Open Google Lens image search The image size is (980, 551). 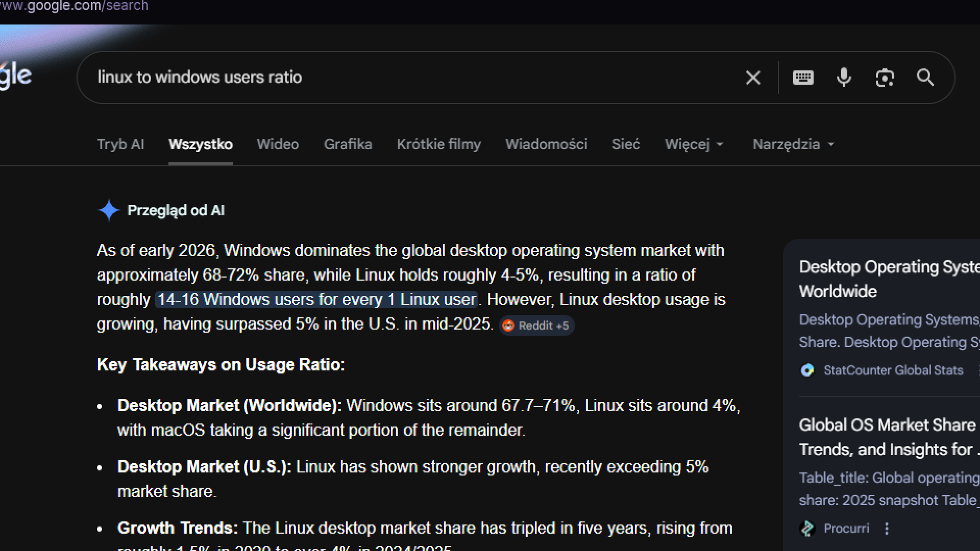tap(885, 78)
